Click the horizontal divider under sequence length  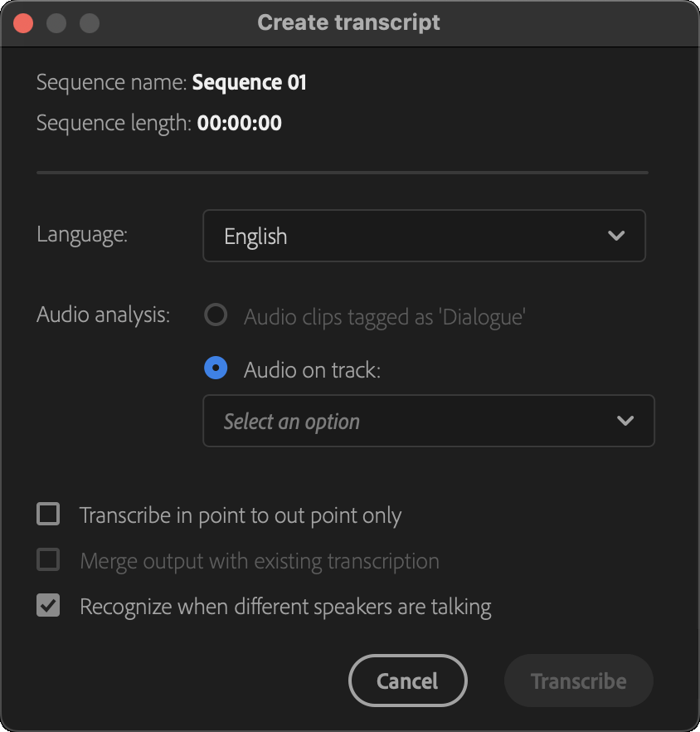click(342, 173)
